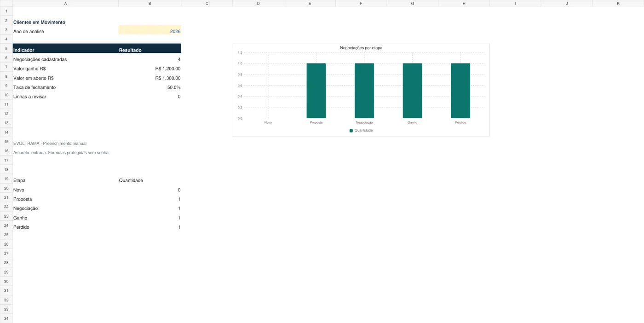Select the analysis year input cell 2026
644x323 pixels.
pyautogui.click(x=149, y=30)
